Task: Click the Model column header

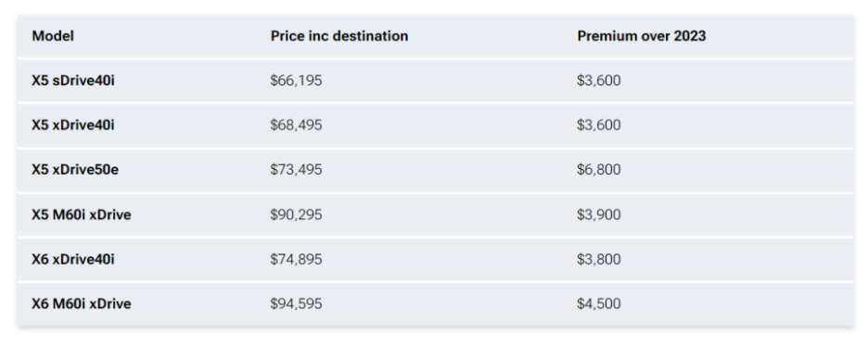Action: point(53,36)
